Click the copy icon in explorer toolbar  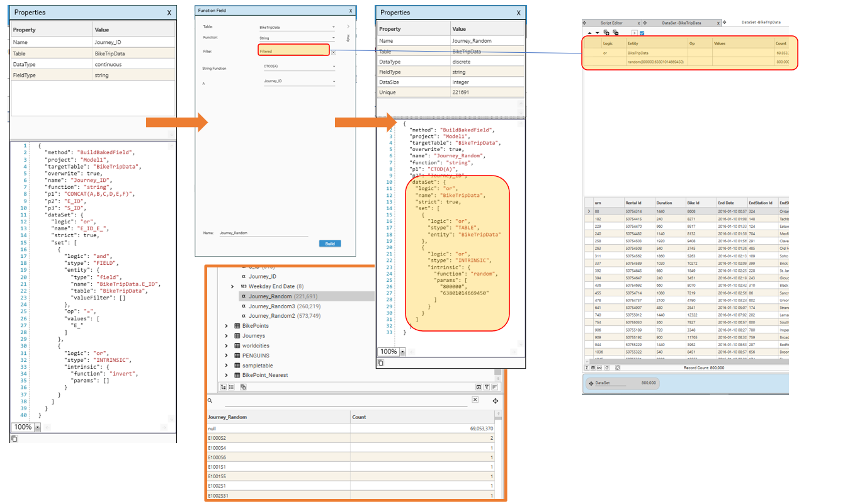pyautogui.click(x=243, y=387)
